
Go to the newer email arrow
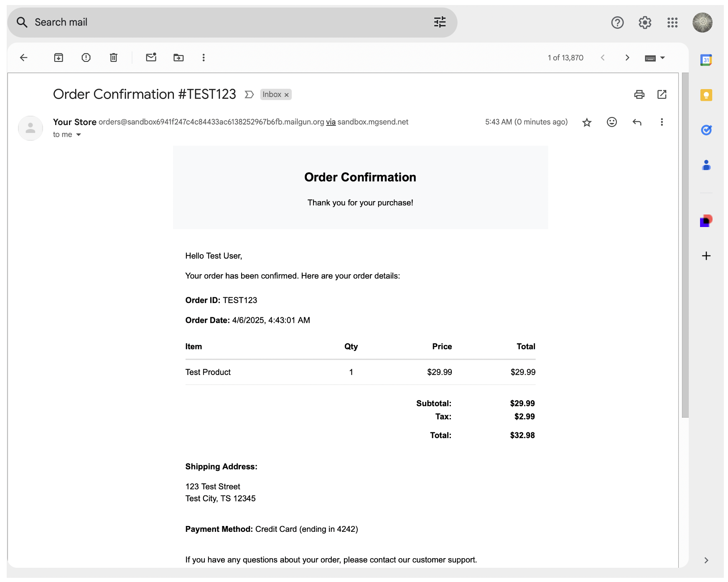[x=603, y=58]
